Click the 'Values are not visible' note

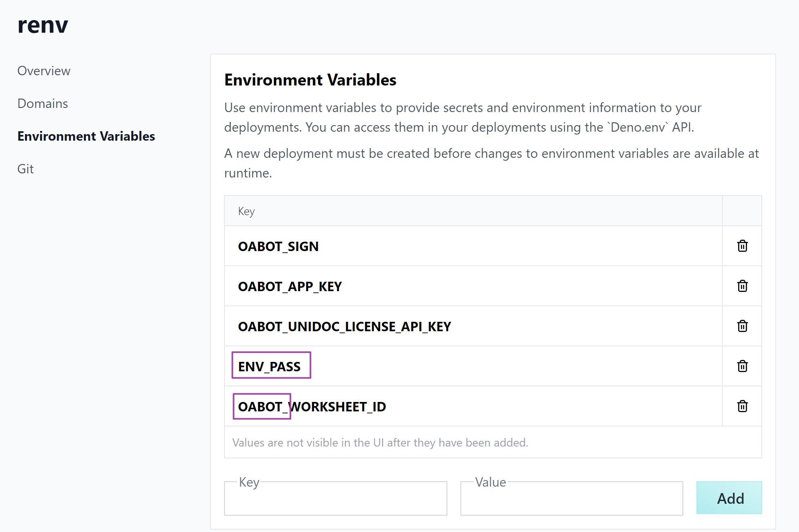pos(380,442)
